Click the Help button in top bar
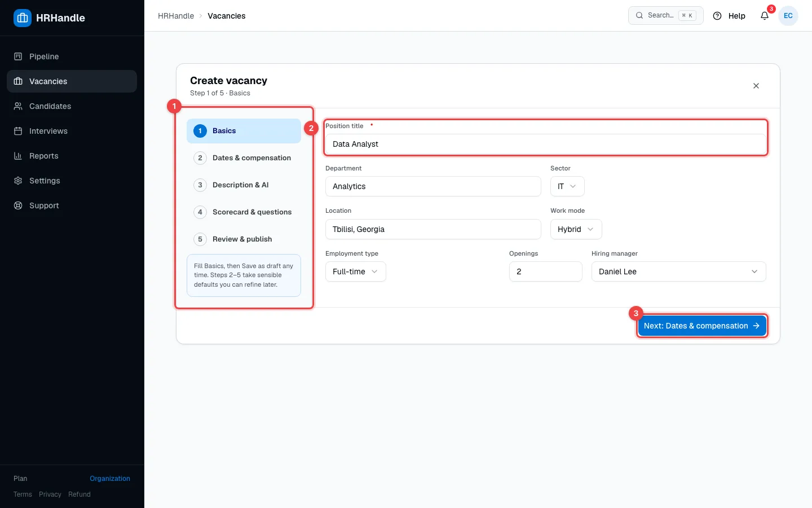812x508 pixels. click(x=729, y=16)
